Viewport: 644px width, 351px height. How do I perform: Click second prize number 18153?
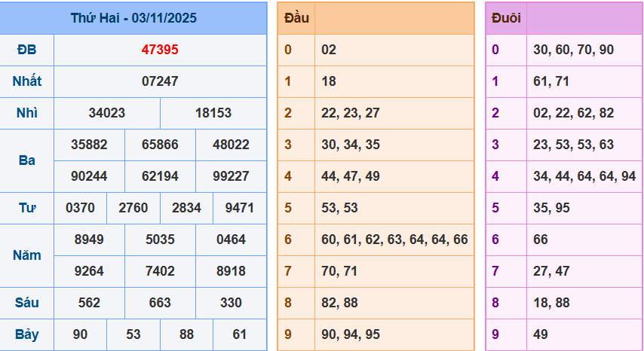[213, 113]
